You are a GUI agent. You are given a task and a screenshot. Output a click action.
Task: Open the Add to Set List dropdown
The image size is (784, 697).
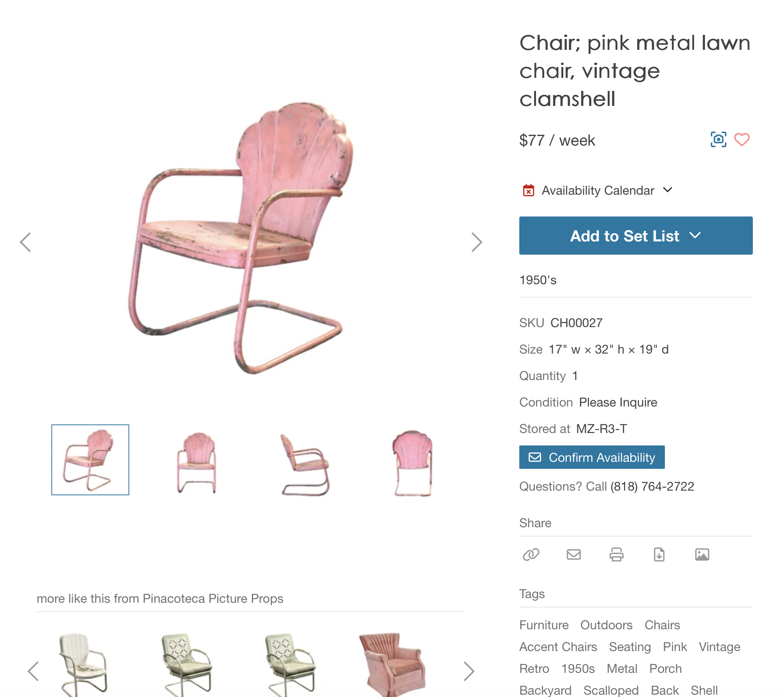pyautogui.click(x=636, y=236)
